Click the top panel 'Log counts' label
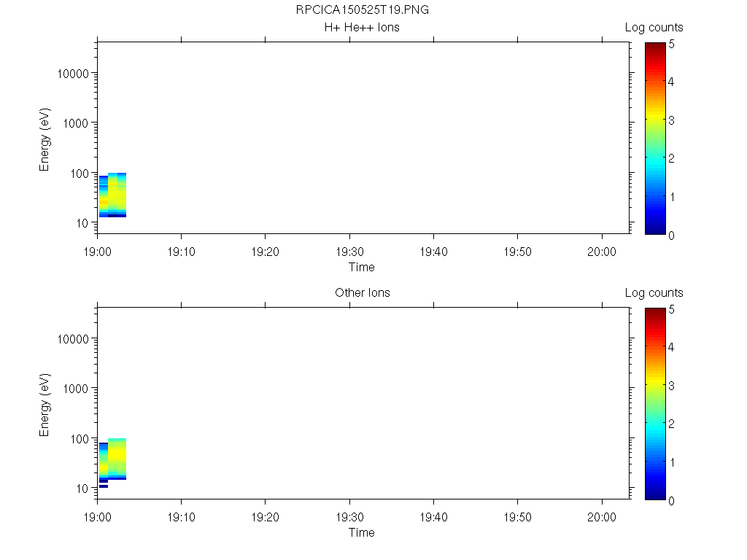This screenshot has width=747, height=560. pyautogui.click(x=654, y=28)
